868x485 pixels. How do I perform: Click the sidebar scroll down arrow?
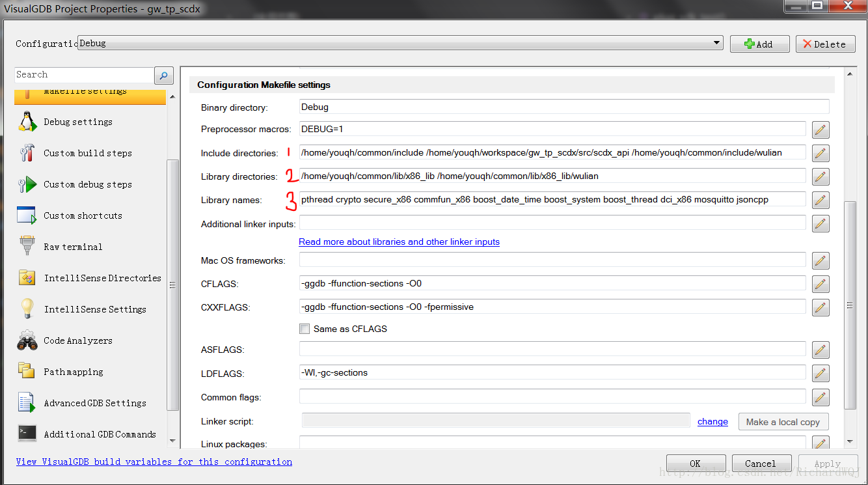(x=172, y=441)
